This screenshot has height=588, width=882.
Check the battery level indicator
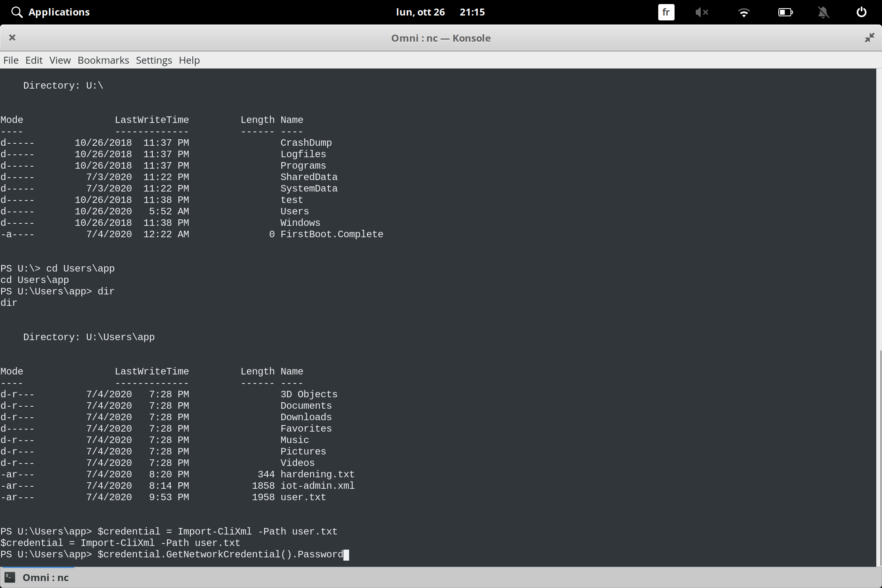[785, 12]
